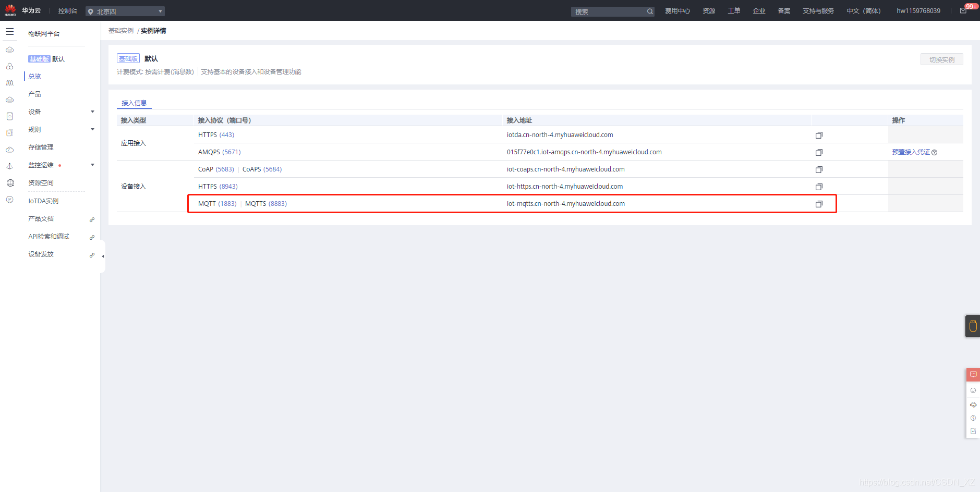Viewport: 980px width, 492px height.
Task: Copy the iot-https device access address
Action: pos(819,187)
